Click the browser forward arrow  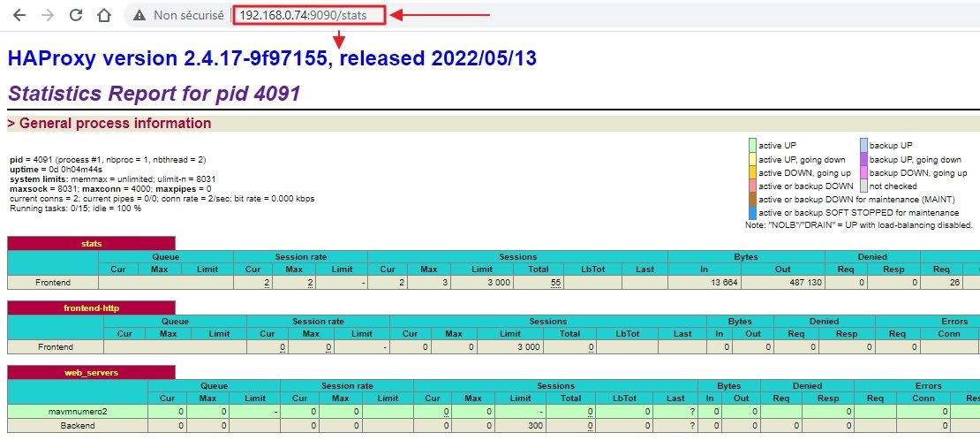(48, 16)
